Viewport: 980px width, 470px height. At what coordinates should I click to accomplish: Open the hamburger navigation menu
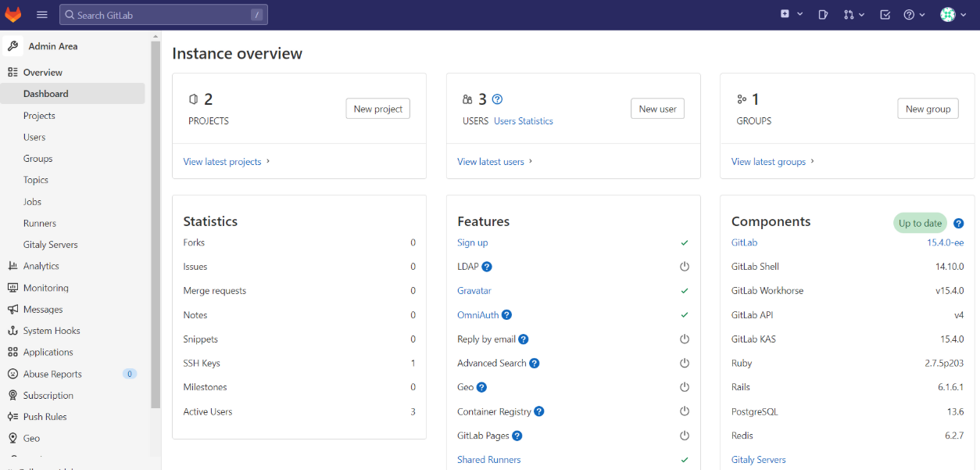[x=42, y=15]
